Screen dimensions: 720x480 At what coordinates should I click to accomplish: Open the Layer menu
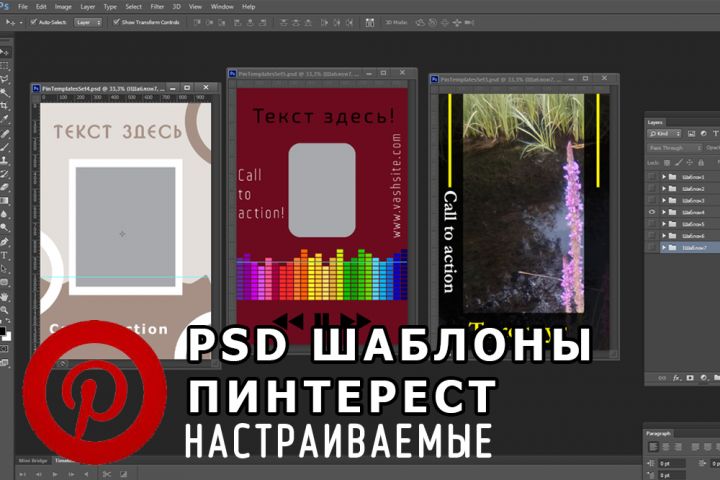coord(87,7)
